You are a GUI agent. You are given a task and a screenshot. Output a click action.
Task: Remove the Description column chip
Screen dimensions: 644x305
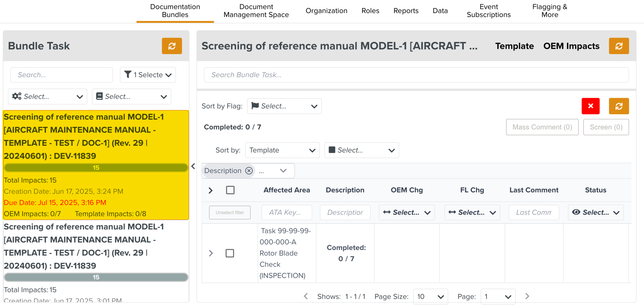pyautogui.click(x=249, y=171)
